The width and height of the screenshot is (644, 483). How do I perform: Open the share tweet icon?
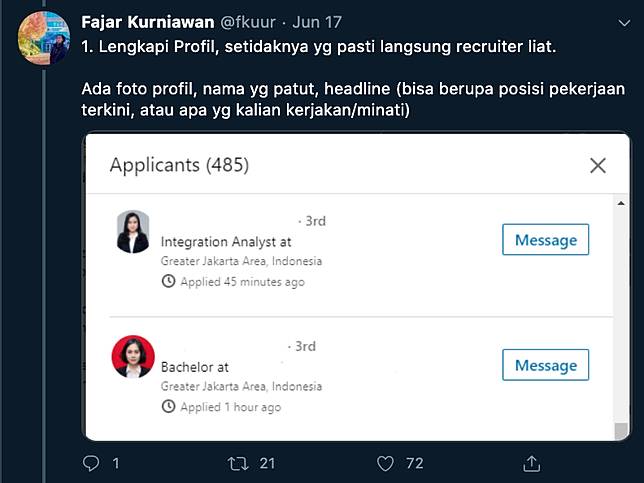[531, 463]
